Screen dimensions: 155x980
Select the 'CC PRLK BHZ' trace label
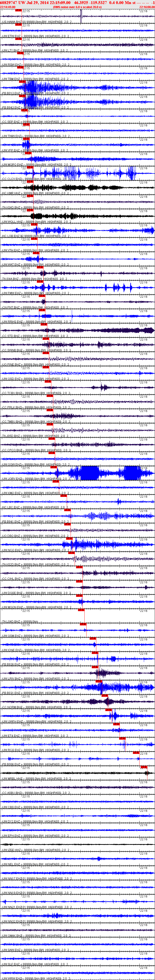pos(12,407)
